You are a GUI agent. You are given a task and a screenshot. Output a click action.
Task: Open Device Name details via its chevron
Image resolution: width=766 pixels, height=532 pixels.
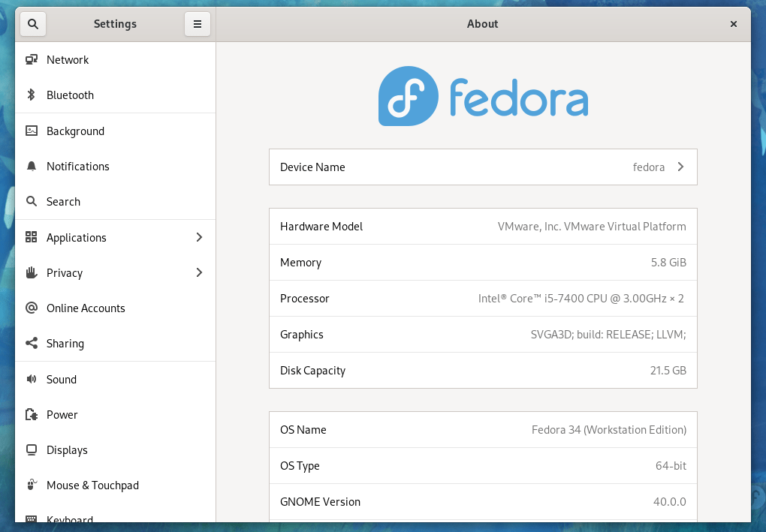click(680, 167)
